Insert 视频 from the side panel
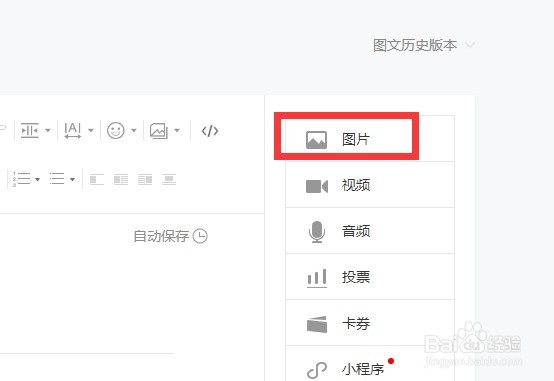Image resolution: width=554 pixels, height=381 pixels. pos(370,185)
